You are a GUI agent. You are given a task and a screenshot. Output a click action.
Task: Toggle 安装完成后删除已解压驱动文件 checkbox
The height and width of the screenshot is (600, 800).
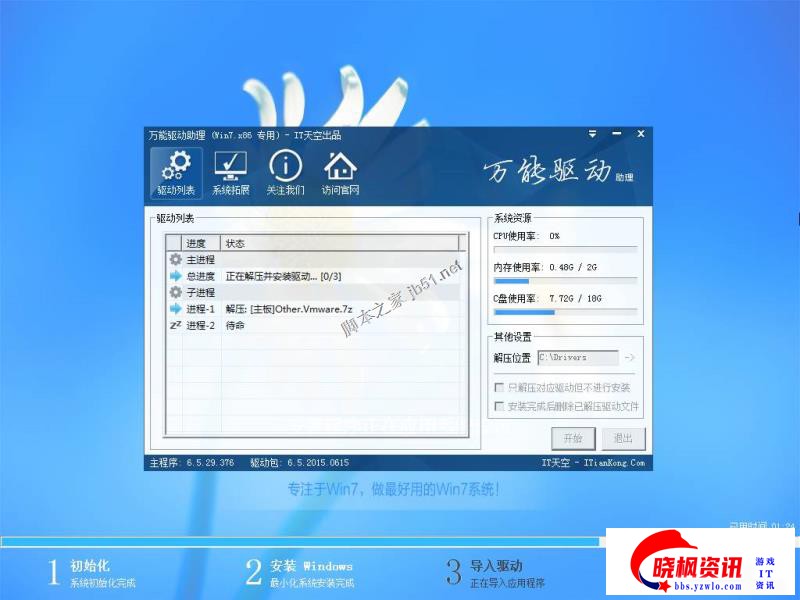499,406
